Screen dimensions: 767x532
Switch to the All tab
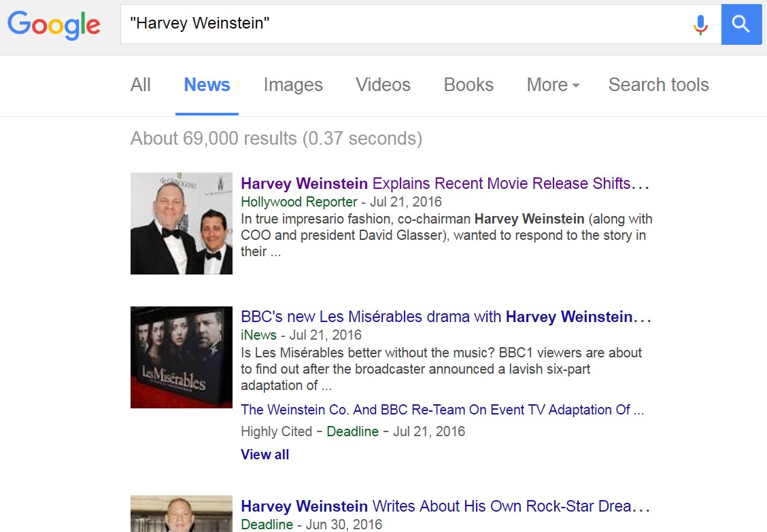click(x=140, y=85)
